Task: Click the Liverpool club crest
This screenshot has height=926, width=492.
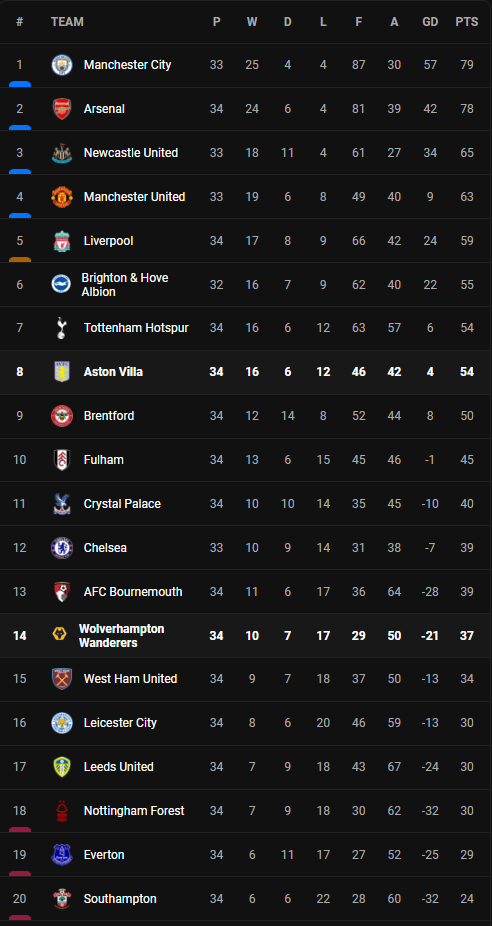Action: [61, 241]
